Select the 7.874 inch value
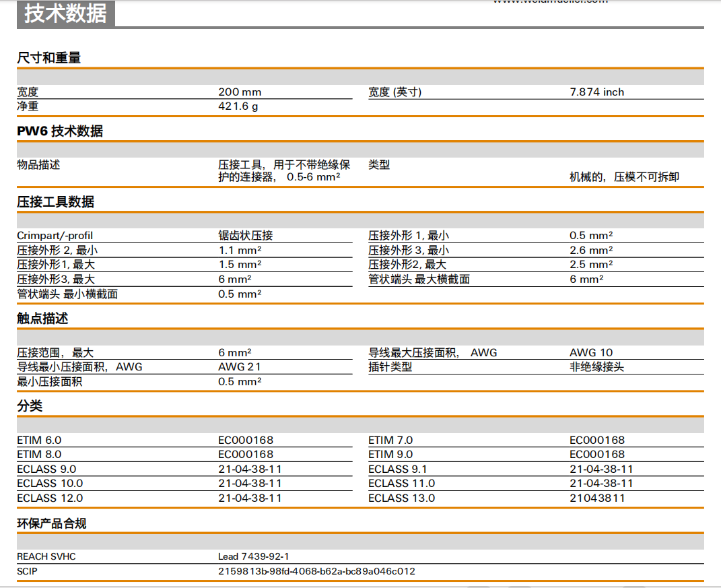Viewport: 721px width, 588px height. click(596, 92)
